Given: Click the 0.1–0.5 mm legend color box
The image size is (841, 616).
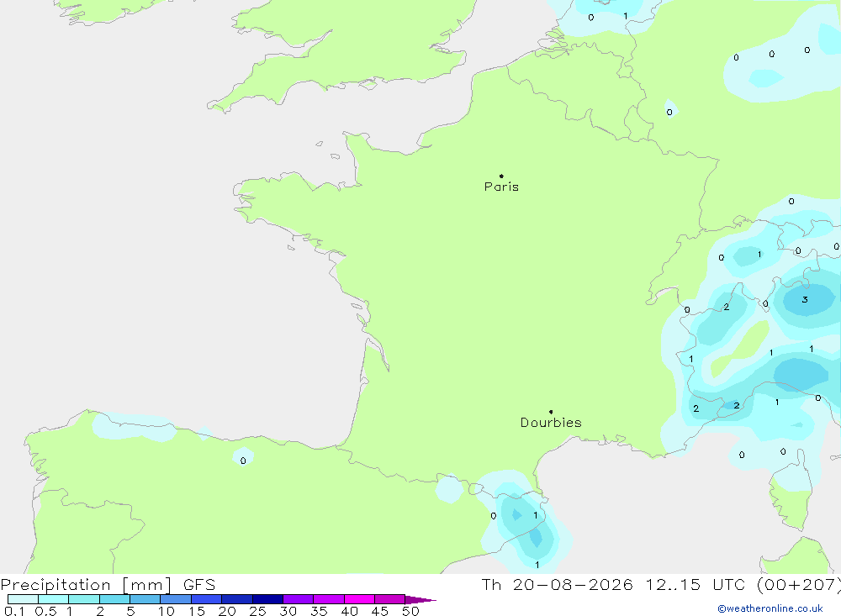Looking at the screenshot, I should pos(23,599).
